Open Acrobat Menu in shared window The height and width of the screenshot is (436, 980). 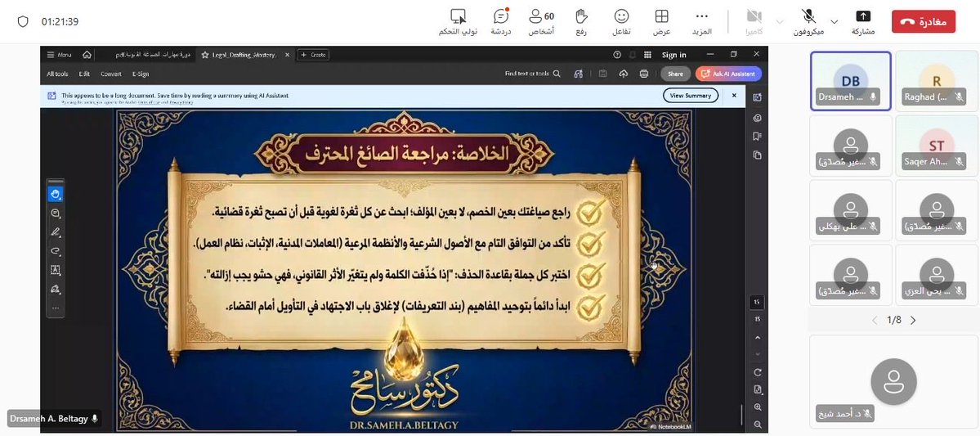click(59, 55)
